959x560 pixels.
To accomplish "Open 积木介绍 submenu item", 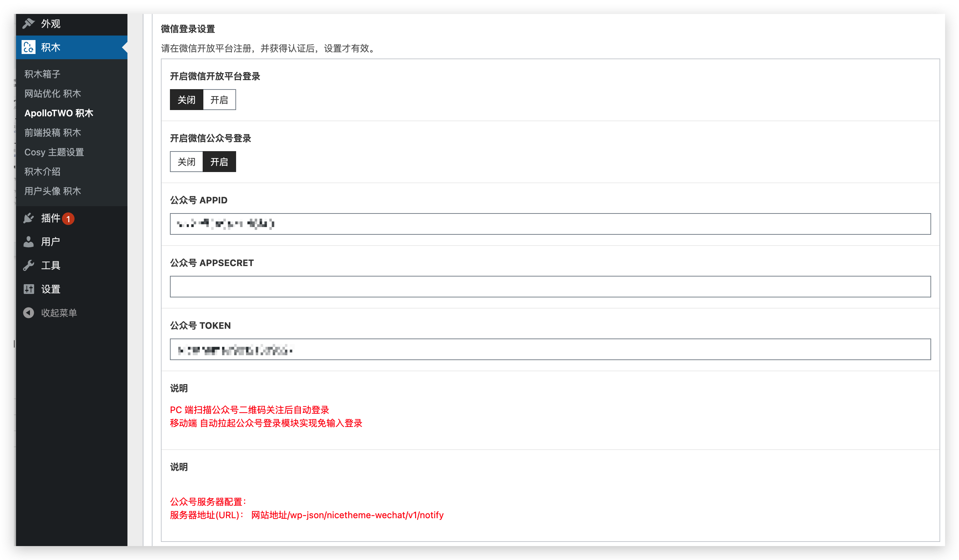I will [42, 172].
